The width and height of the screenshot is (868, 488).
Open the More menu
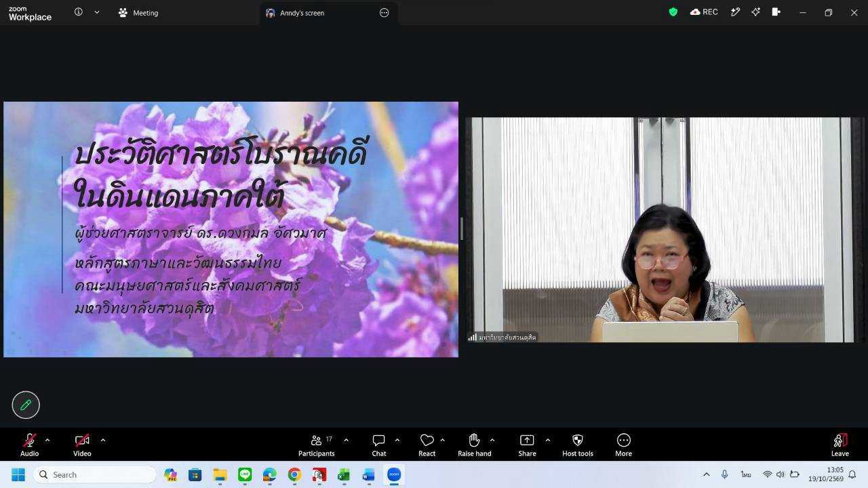click(x=624, y=445)
